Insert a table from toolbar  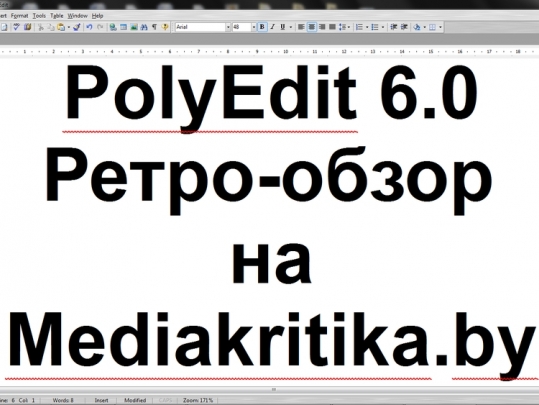(x=123, y=27)
